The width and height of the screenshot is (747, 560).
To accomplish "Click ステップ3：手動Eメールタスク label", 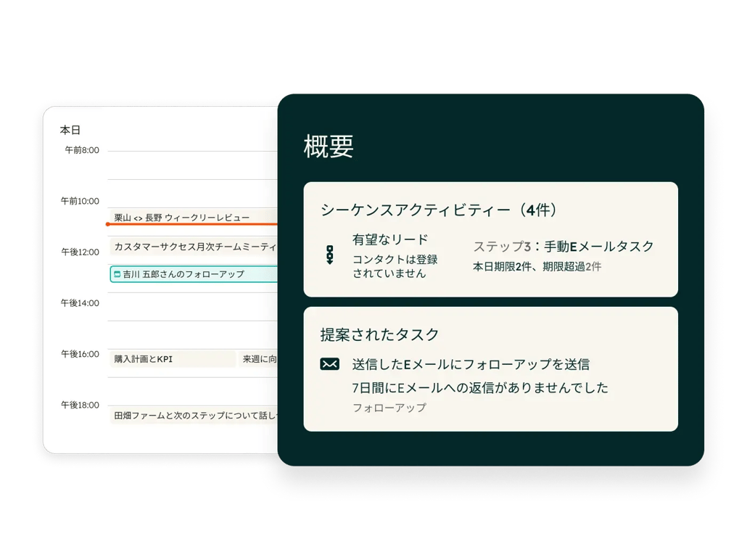I will pyautogui.click(x=563, y=247).
